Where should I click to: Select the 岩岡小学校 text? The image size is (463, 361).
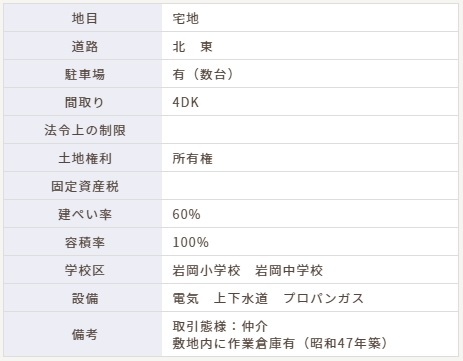click(x=206, y=270)
